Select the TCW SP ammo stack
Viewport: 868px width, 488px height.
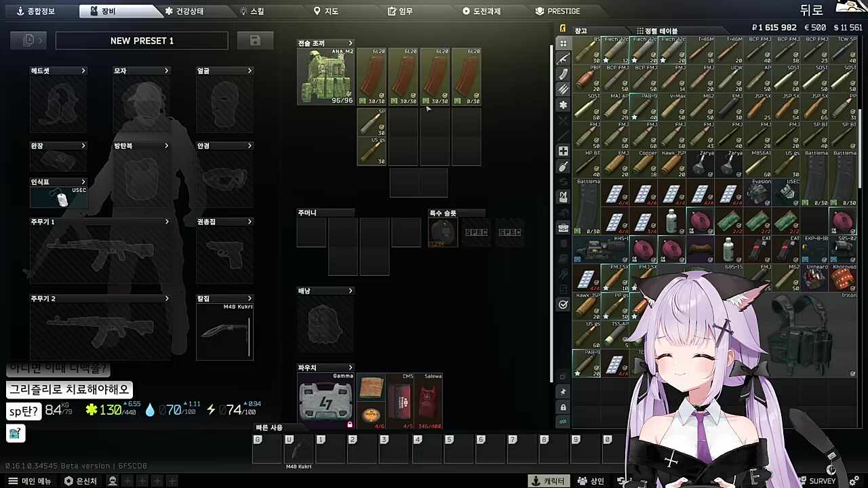(843, 49)
